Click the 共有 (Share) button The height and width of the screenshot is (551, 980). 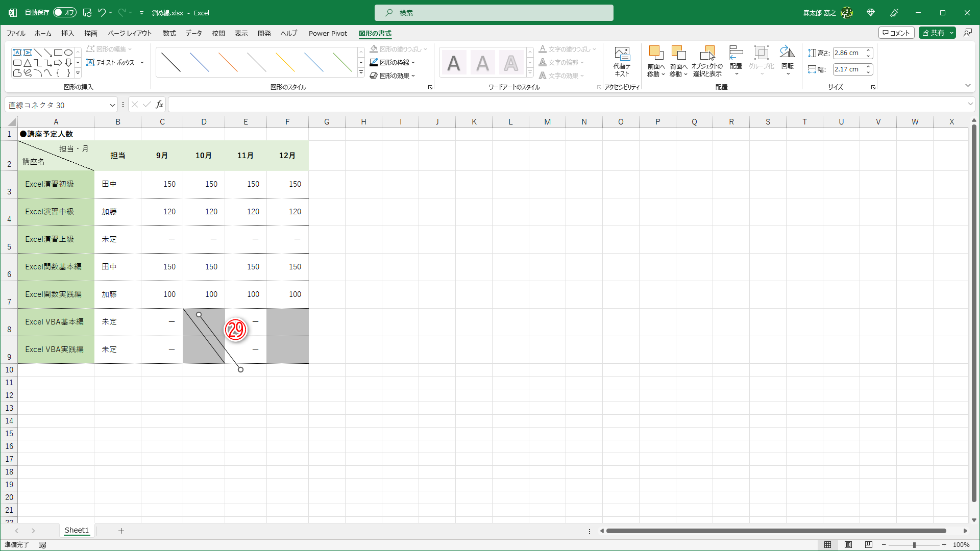coord(933,33)
